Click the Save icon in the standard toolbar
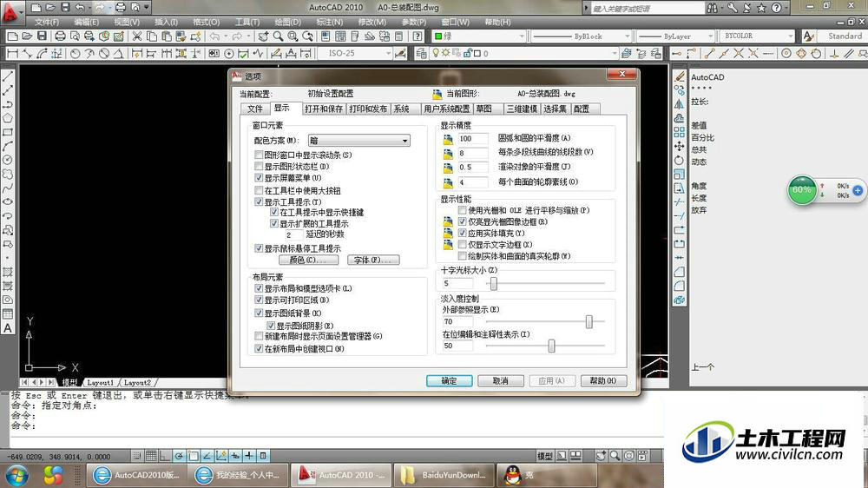The width and height of the screenshot is (868, 488). (x=42, y=36)
